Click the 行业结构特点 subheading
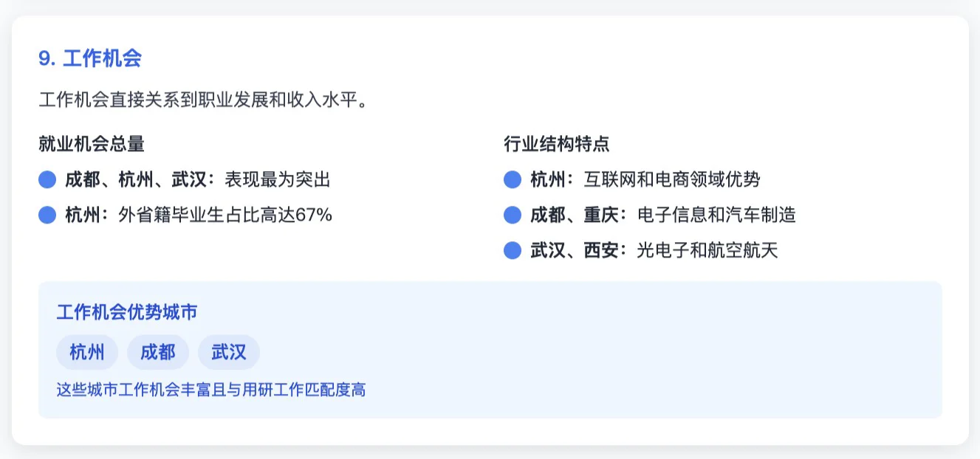The height and width of the screenshot is (459, 980). click(557, 144)
